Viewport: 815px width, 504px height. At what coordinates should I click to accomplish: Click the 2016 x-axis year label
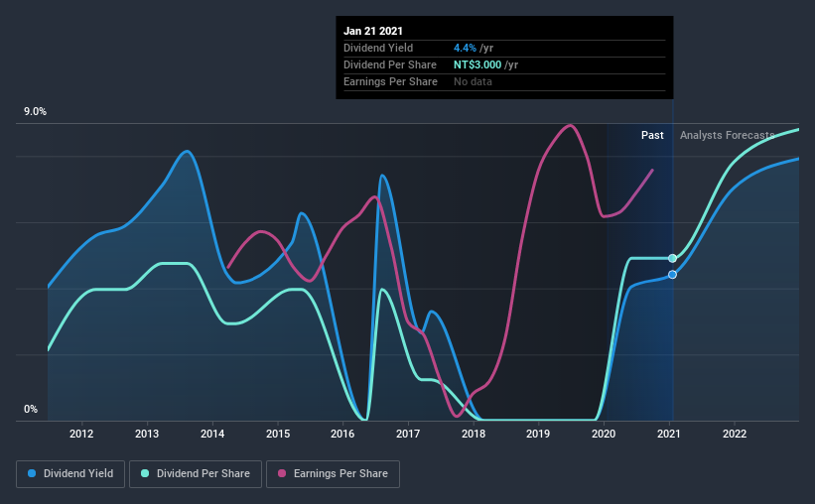342,434
